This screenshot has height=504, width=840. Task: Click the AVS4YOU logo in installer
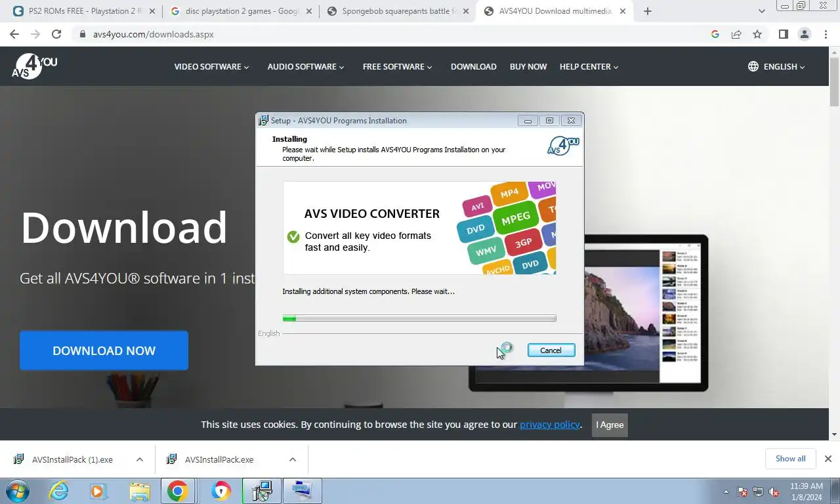pos(563,146)
